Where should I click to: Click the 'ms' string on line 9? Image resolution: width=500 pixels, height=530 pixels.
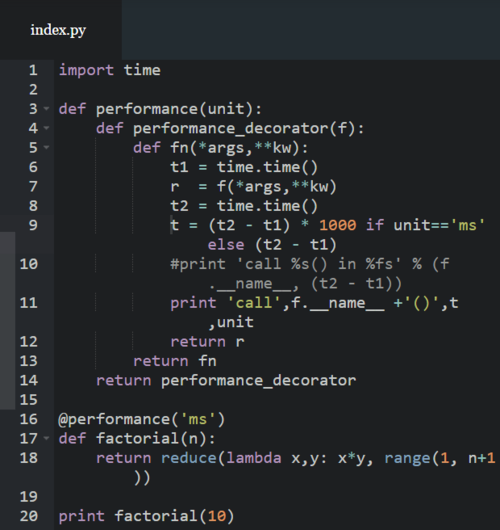click(468, 225)
